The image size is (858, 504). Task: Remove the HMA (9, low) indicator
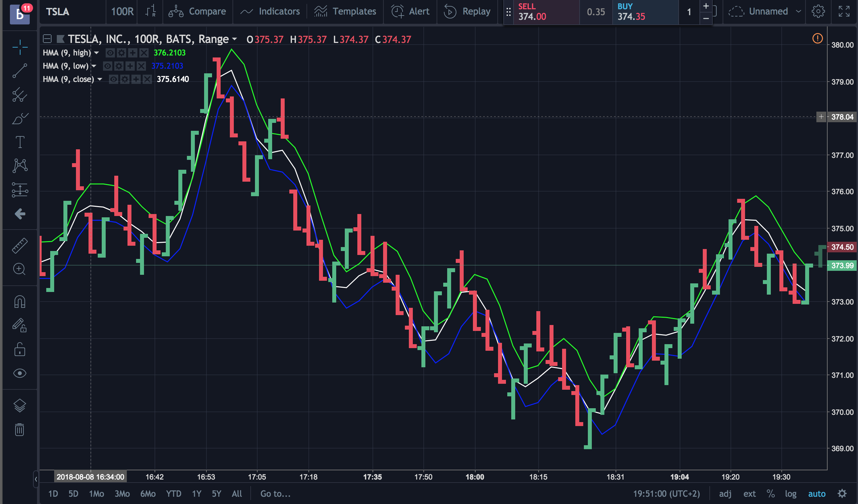[141, 66]
